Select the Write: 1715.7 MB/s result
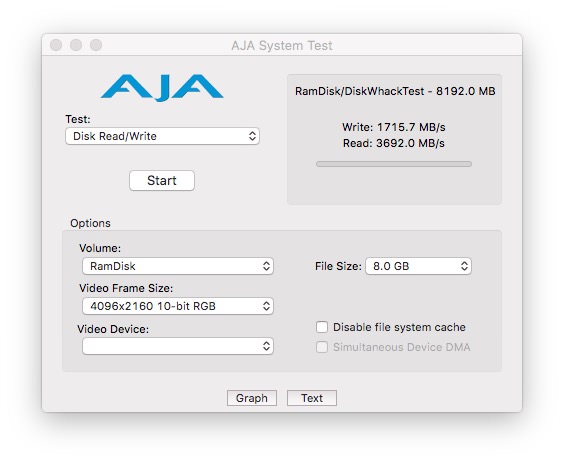Viewport: 564px width, 462px height. pyautogui.click(x=394, y=127)
